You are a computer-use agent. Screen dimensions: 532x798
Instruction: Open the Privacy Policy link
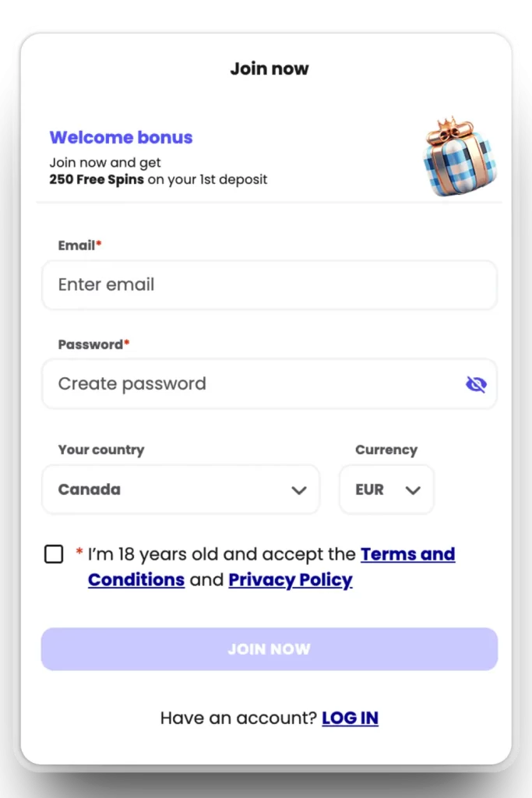point(291,580)
